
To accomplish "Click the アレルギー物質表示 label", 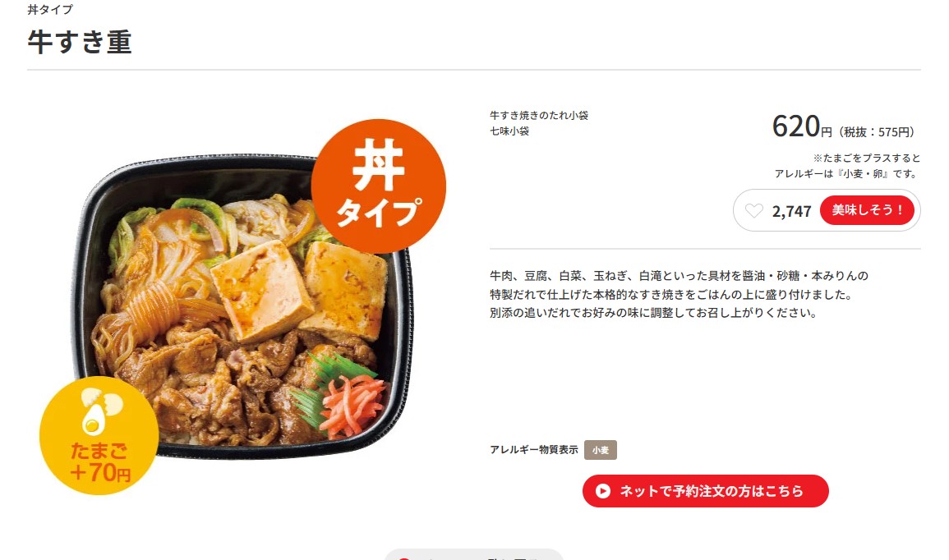I will pyautogui.click(x=534, y=449).
